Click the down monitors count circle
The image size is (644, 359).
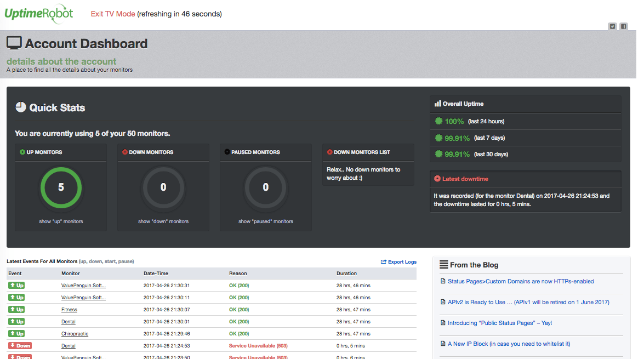click(x=163, y=187)
